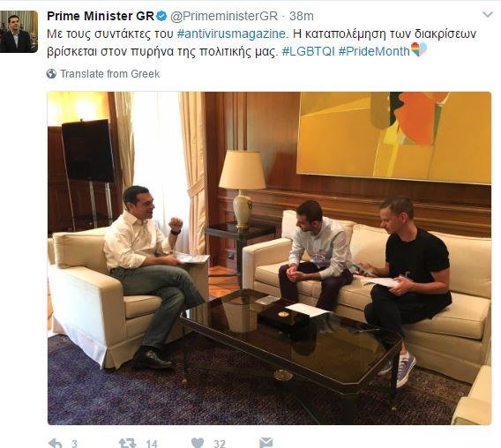Image resolution: width=501 pixels, height=448 pixels.
Task: Click the retweet count 14
Action: pos(152,444)
